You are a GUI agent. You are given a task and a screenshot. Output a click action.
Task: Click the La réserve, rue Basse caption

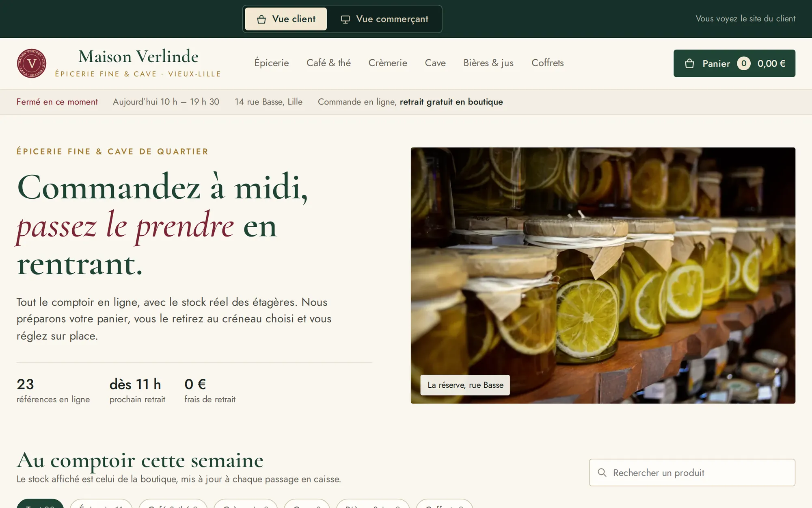[x=465, y=385]
